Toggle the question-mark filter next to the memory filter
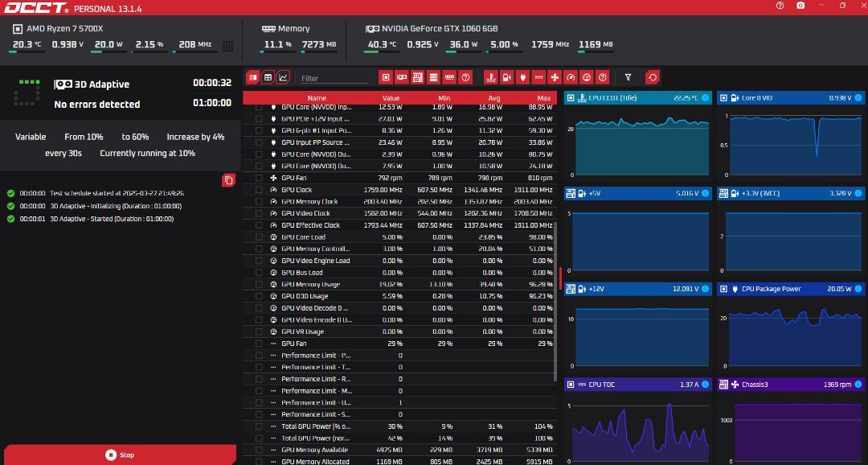The height and width of the screenshot is (465, 868). (465, 77)
